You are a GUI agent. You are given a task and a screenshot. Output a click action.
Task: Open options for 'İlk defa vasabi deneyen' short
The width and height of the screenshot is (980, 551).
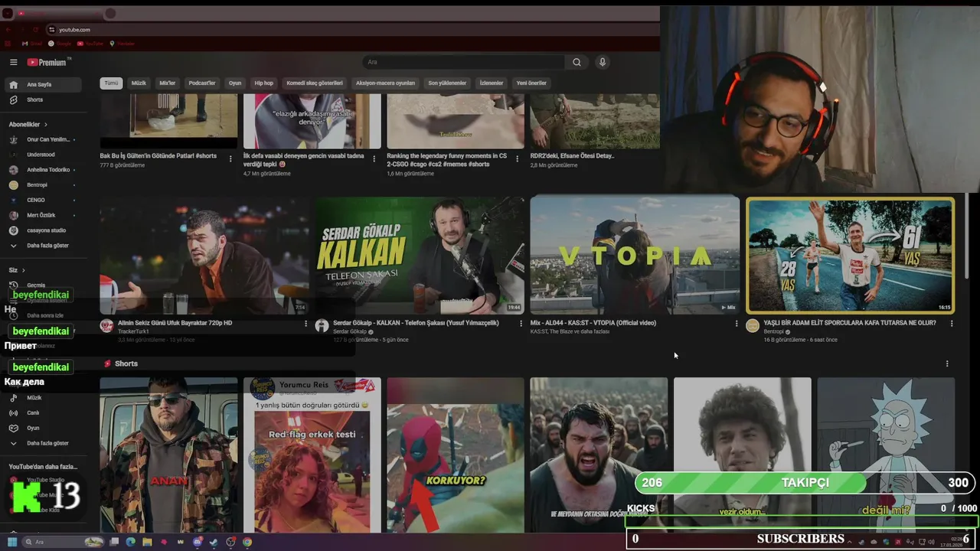[x=374, y=158]
